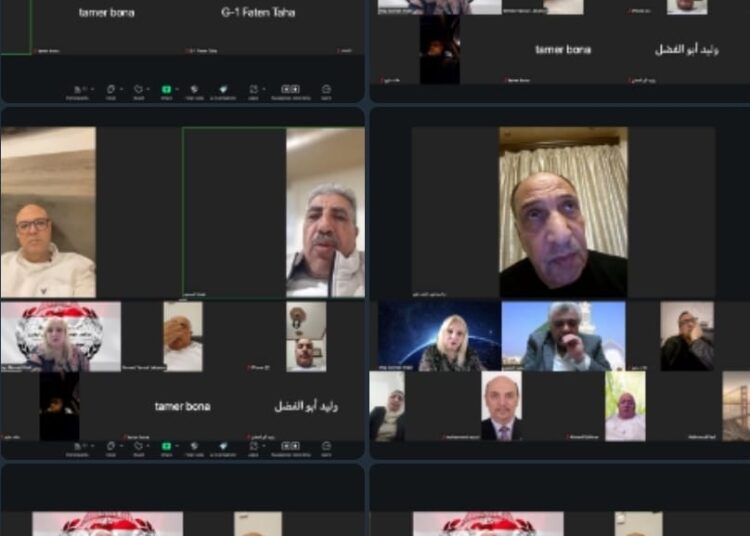Screen dimensions: 750x536
Task: Open AI Companion in the G-1 Faten Taha window
Action: coord(223,92)
